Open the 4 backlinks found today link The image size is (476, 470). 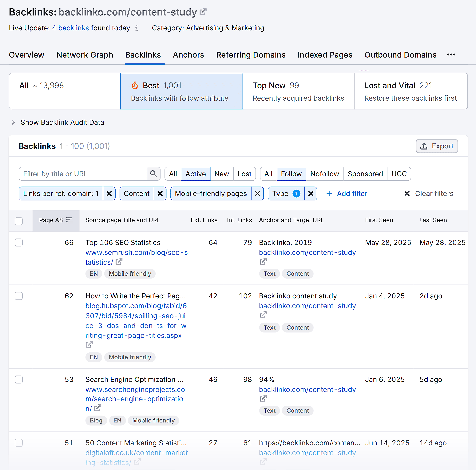pyautogui.click(x=70, y=28)
